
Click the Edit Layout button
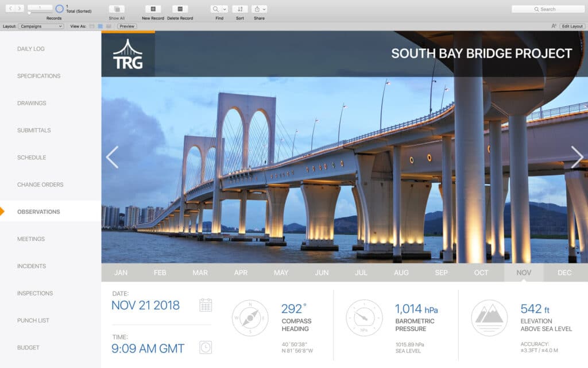pyautogui.click(x=572, y=26)
